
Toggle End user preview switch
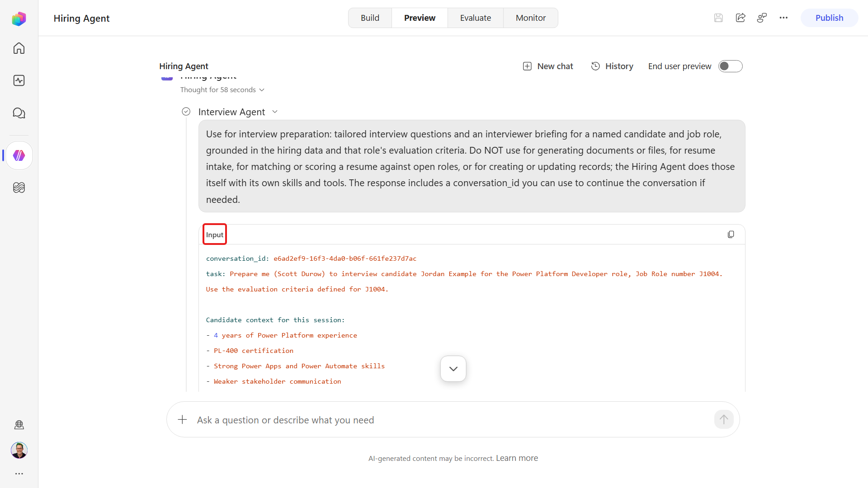tap(731, 66)
